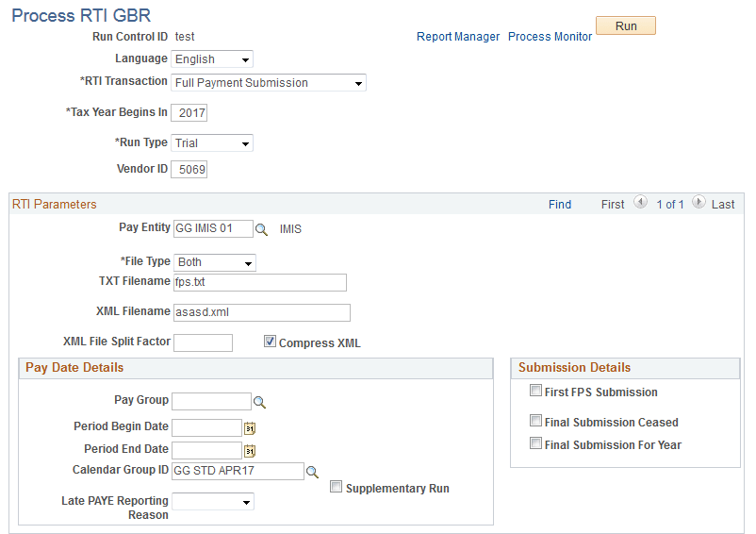
Task: Click the Pay Entity input field
Action: pyautogui.click(x=213, y=228)
